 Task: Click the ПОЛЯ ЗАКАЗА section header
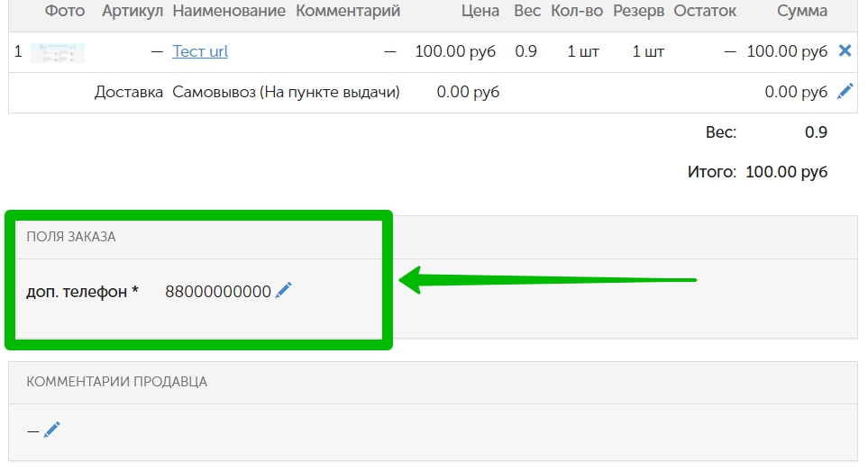click(71, 237)
